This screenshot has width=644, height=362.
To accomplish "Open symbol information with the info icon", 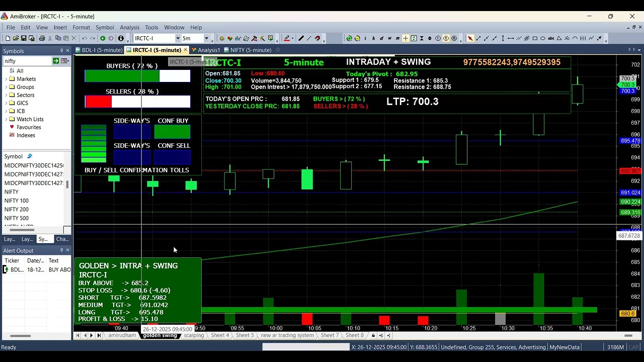I will 121,38.
